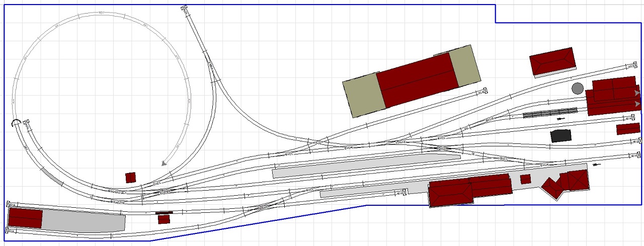Select the red hip-roof building at top right

tap(552, 61)
